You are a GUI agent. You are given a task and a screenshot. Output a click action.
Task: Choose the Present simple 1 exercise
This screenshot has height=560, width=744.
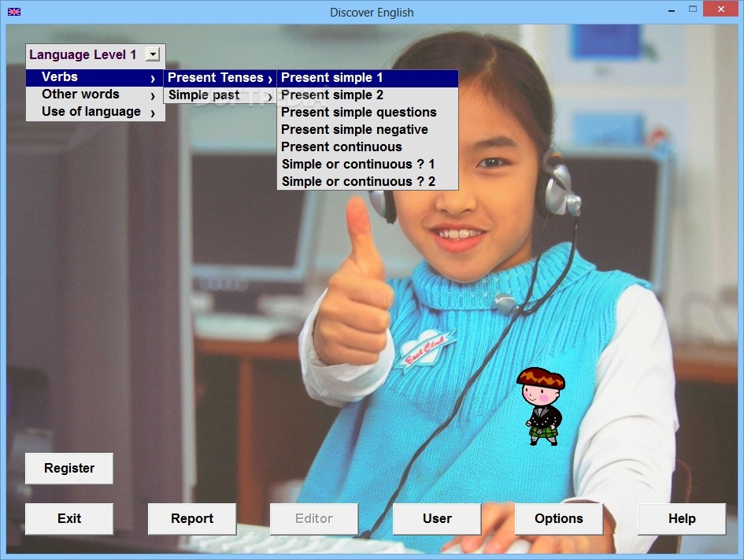pos(368,78)
